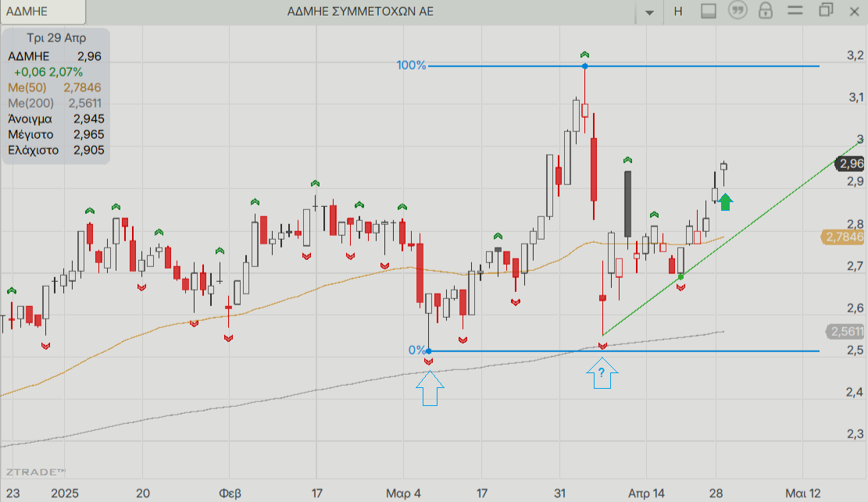
Task: Click the solid green up-arrow marker
Action: click(x=726, y=202)
